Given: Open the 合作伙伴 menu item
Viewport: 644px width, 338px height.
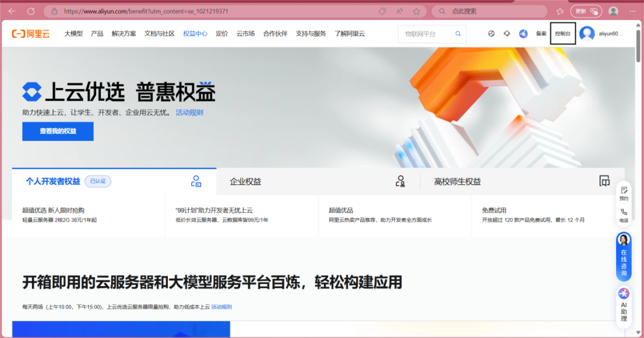Looking at the screenshot, I should [275, 34].
